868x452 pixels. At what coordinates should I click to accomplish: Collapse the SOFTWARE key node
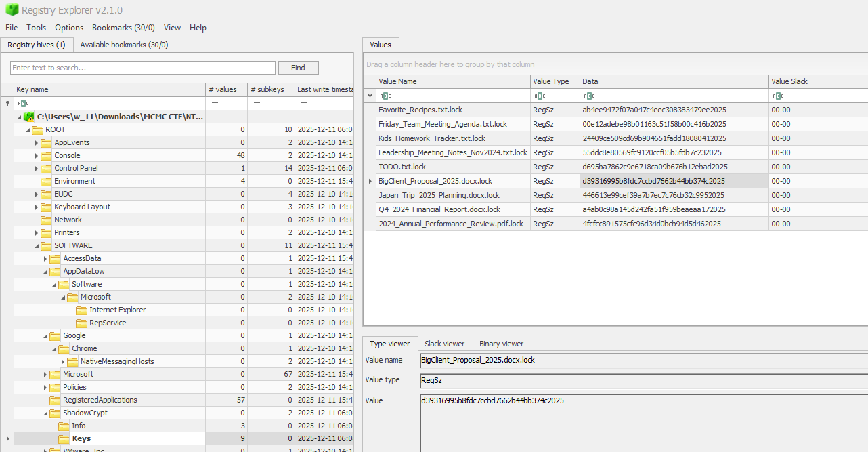pyautogui.click(x=37, y=245)
